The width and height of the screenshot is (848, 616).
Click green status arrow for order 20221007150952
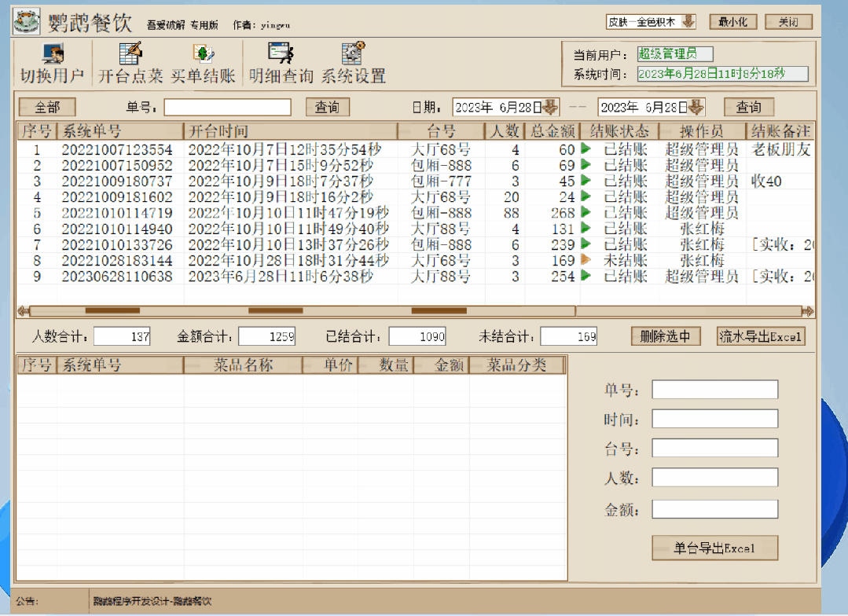pos(586,164)
